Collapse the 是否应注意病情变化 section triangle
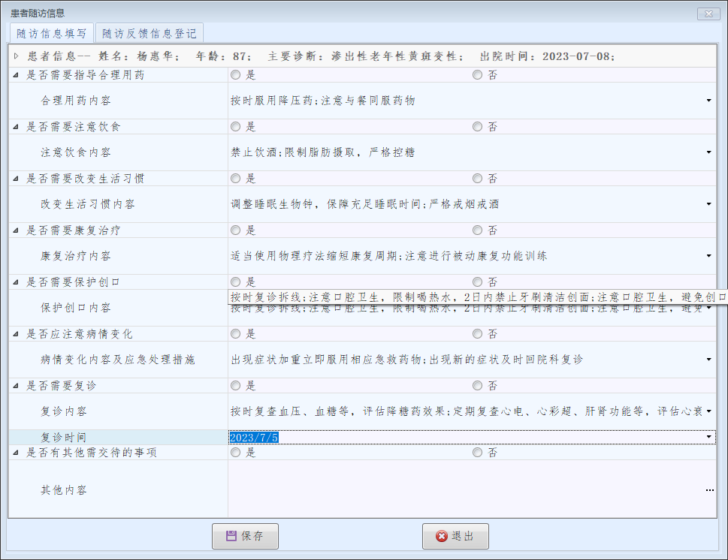Screen dimensions: 728x560 [x=17, y=334]
